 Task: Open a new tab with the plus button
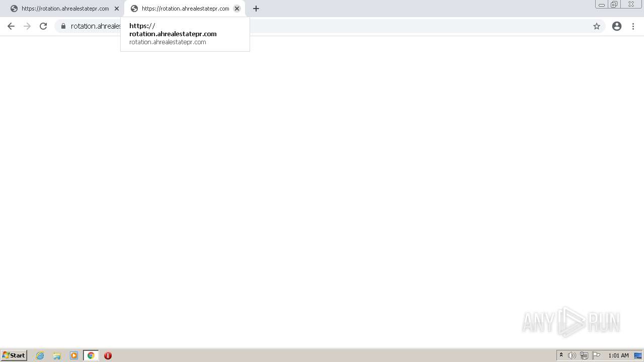[256, 9]
